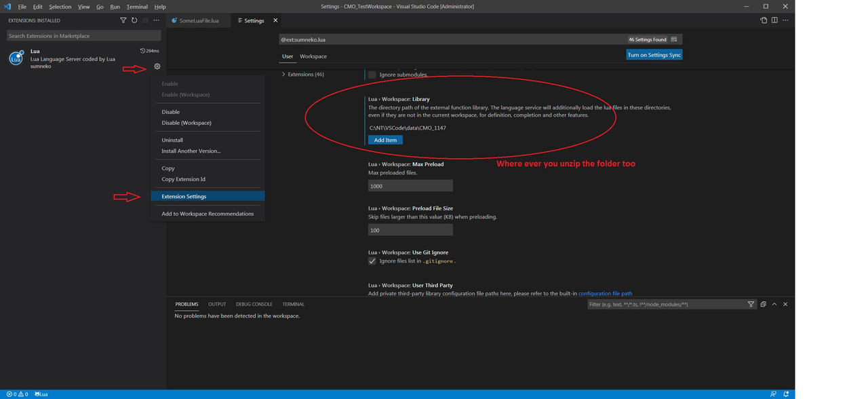The height and width of the screenshot is (399, 868).
Task: Toggle the Ignore submodules checkbox
Action: coord(372,75)
